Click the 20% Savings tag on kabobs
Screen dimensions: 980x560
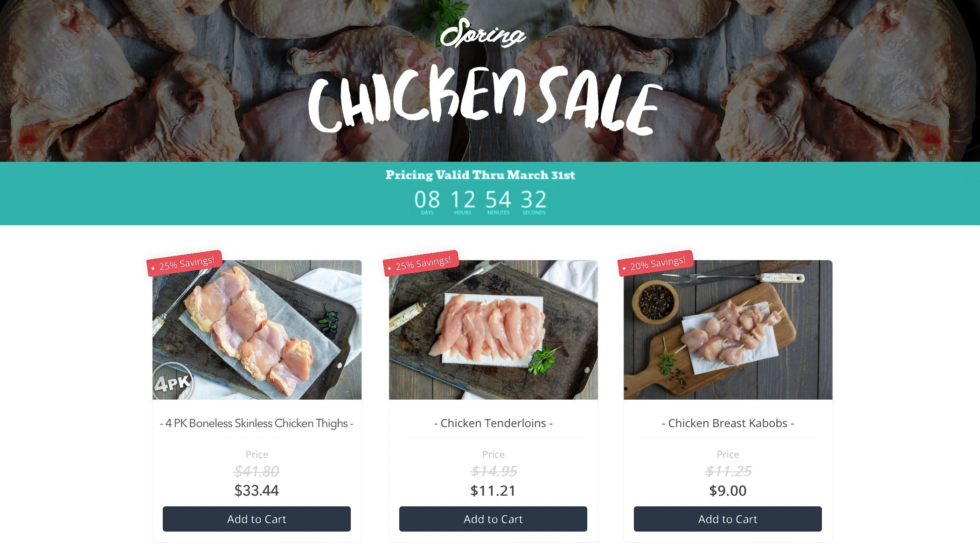click(655, 263)
